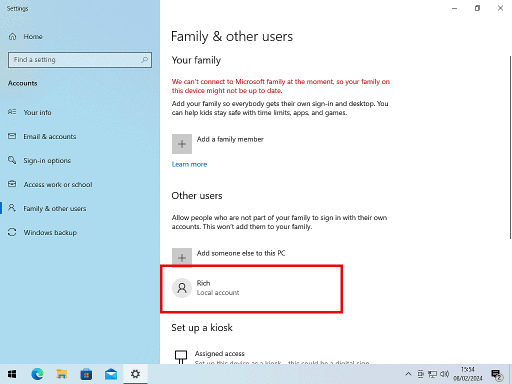512x384 pixels.
Task: Click Rich's user avatar icon
Action: pos(182,288)
